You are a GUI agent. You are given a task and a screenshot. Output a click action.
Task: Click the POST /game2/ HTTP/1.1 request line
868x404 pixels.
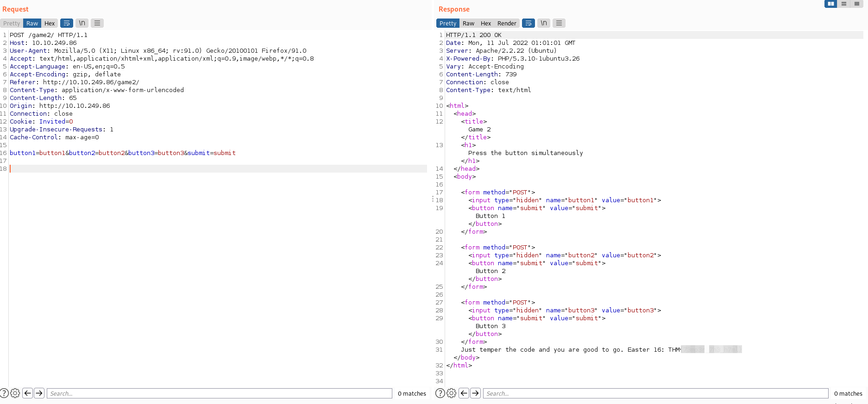(x=49, y=35)
